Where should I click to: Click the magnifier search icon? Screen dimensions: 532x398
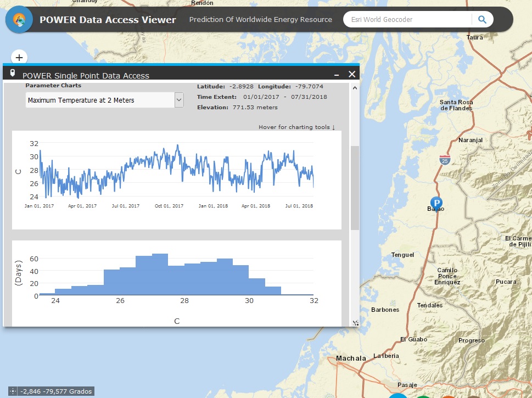[482, 20]
